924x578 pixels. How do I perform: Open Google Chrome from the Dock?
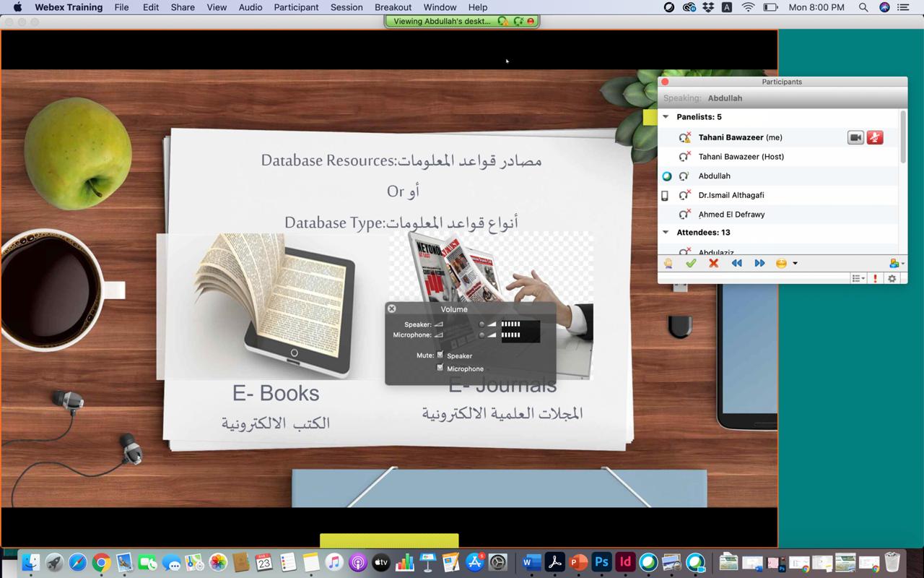pos(101,562)
